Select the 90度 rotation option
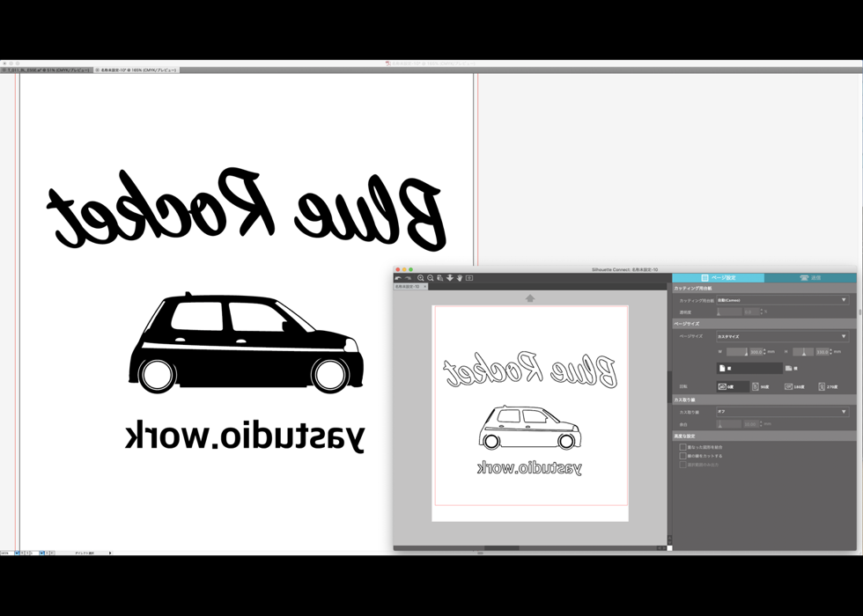 (759, 386)
